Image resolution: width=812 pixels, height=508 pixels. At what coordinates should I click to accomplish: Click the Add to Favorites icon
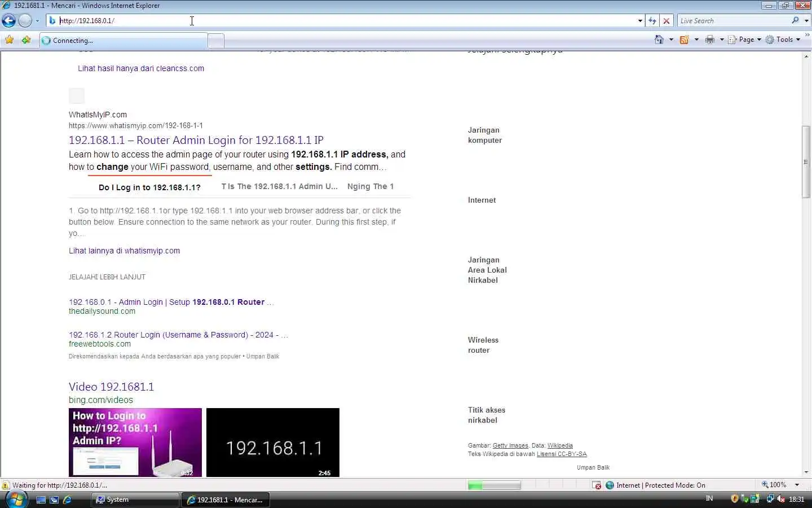click(26, 40)
